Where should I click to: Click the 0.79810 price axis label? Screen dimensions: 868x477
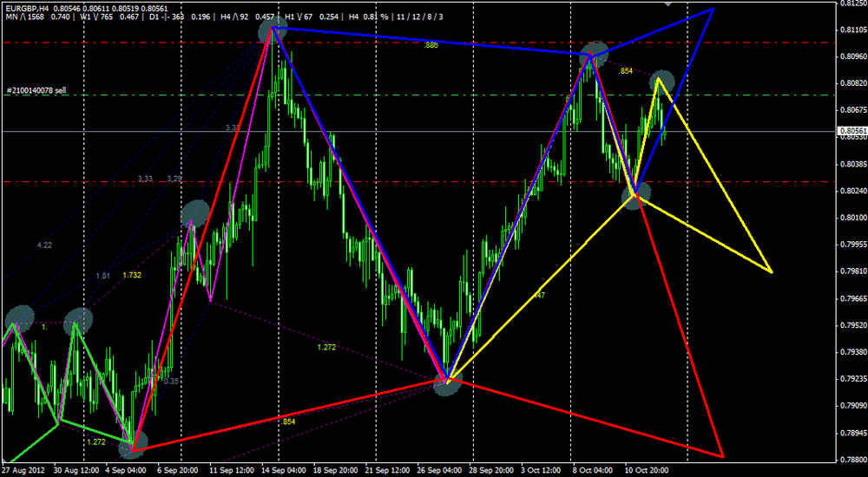coord(852,271)
